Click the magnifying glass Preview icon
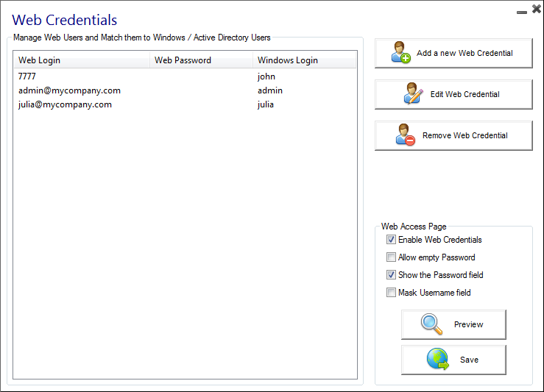This screenshot has width=544, height=392. (431, 324)
